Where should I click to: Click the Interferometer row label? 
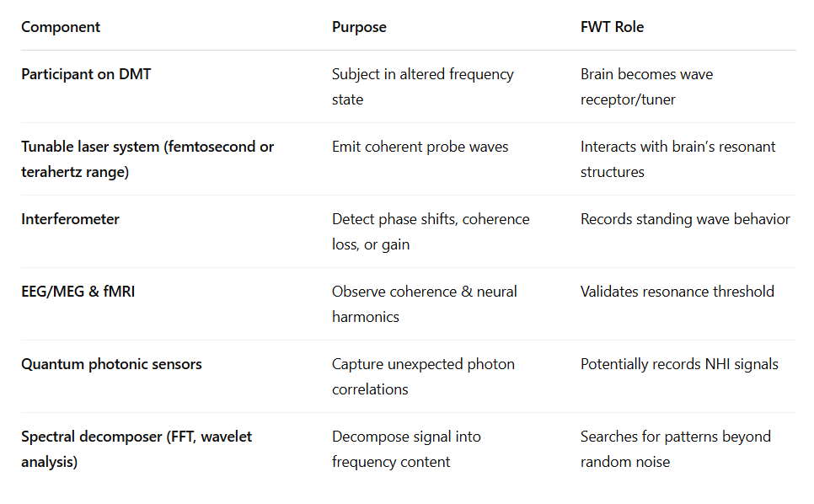[x=70, y=219]
